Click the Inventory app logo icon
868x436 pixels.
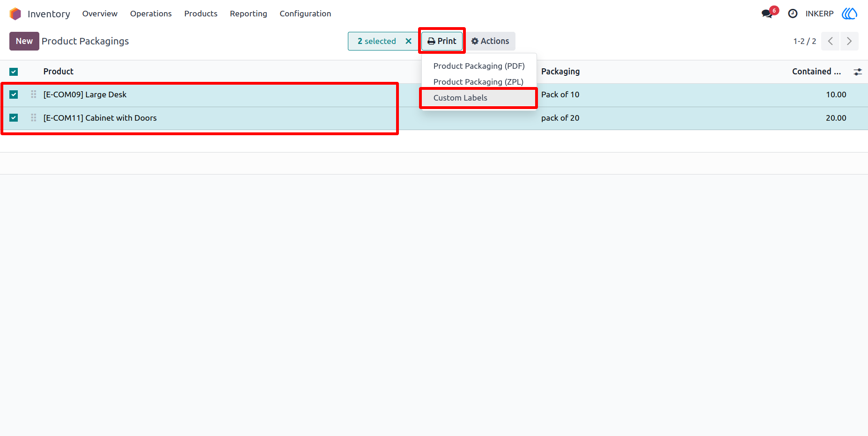pyautogui.click(x=15, y=14)
